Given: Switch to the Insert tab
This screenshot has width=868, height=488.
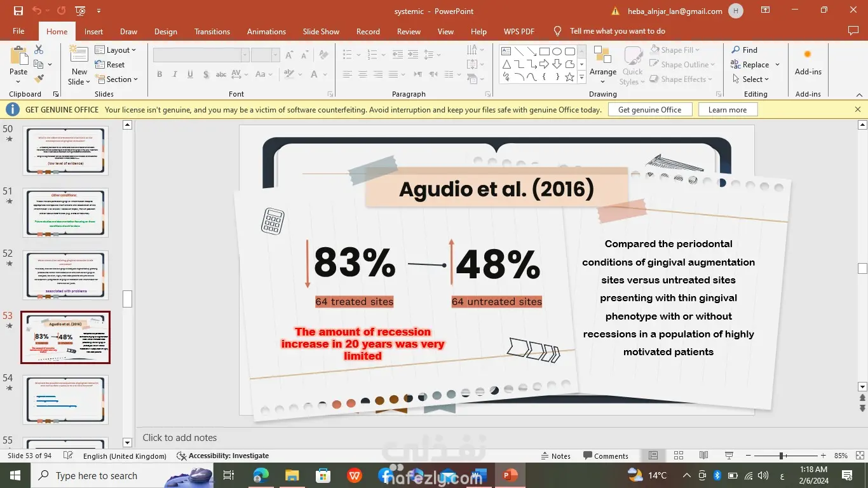Looking at the screenshot, I should pos(93,31).
